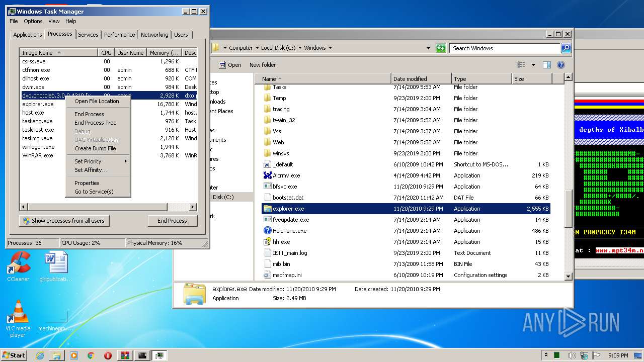Expand the address bar history dropdown
Viewport: 644px width, 362px height.
pos(429,48)
